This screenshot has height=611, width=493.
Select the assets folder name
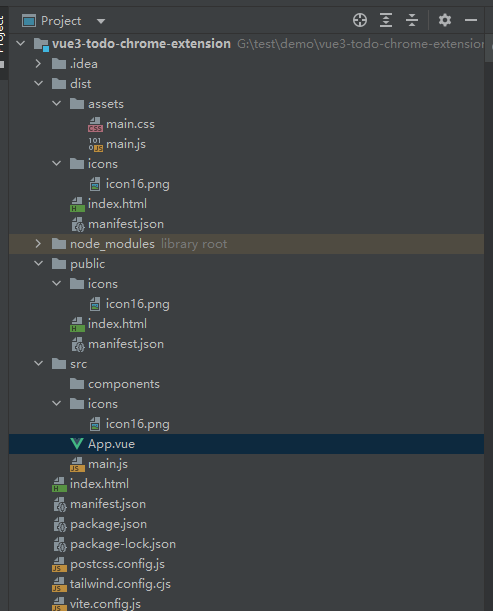coord(106,104)
